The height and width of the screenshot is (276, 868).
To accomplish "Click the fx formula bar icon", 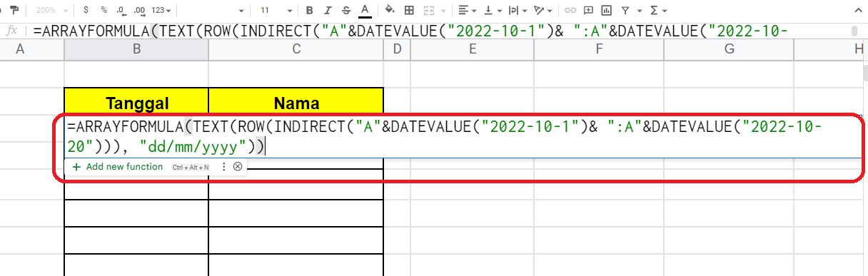I will point(12,31).
